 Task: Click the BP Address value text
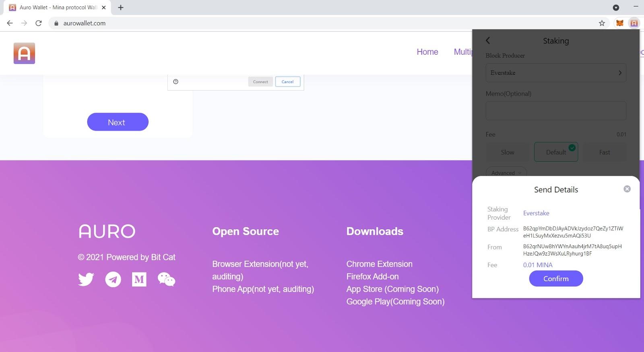[573, 232]
